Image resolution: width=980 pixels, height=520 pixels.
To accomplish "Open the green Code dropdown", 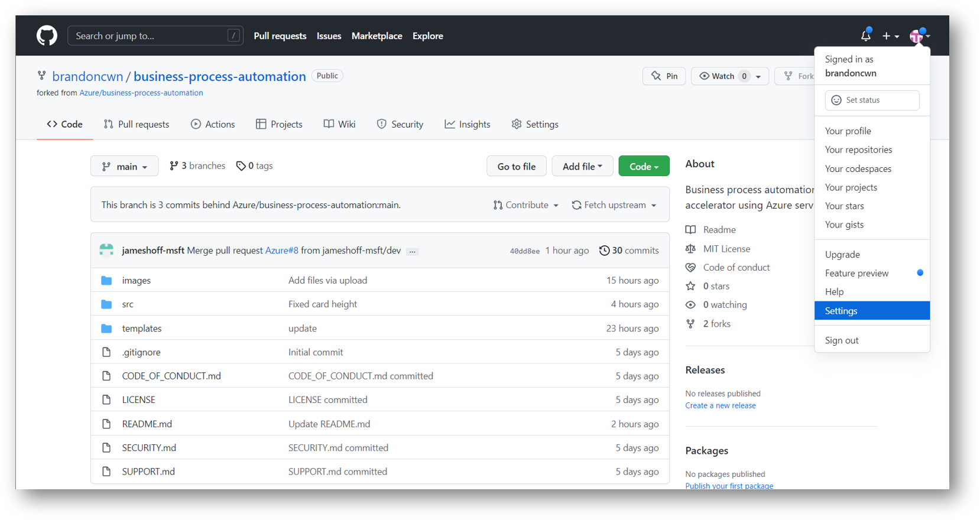I will 644,167.
